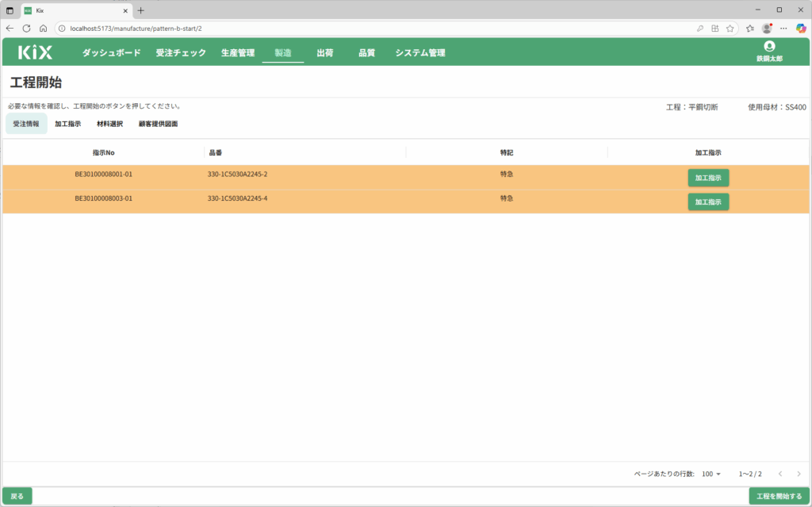This screenshot has height=507, width=812.
Task: Click the browser back arrow
Action: pyautogui.click(x=10, y=28)
